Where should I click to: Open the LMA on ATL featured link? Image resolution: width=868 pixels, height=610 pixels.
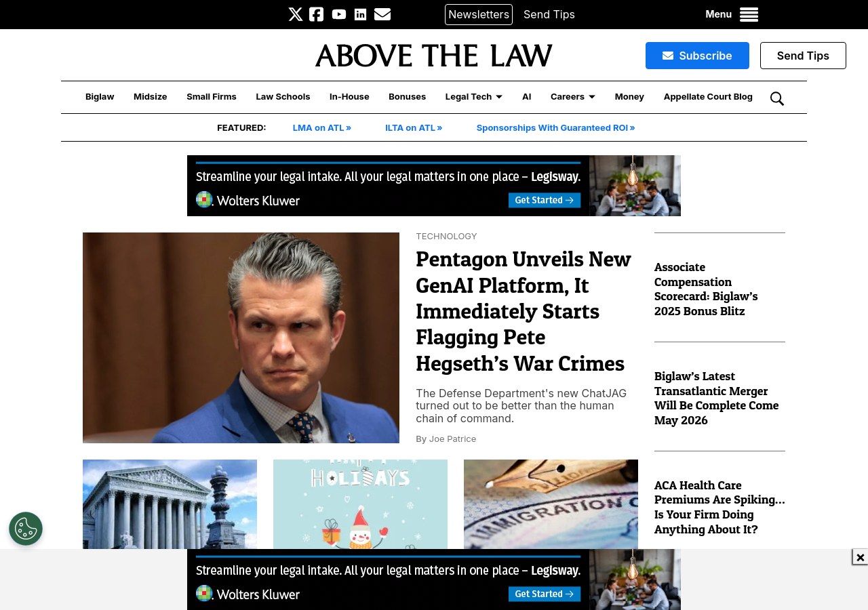pyautogui.click(x=321, y=127)
